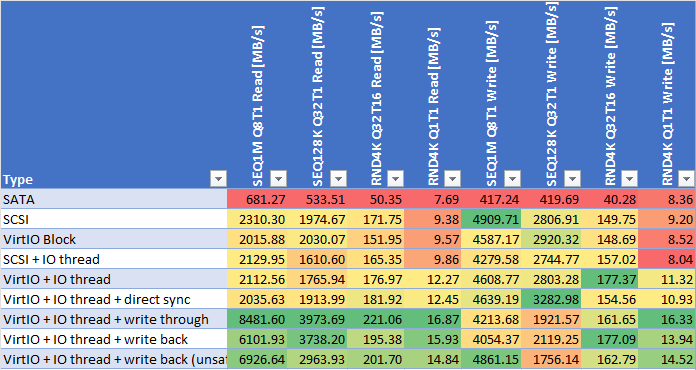Click cell with value 4279.58
This screenshot has height=370, width=696.
tap(491, 259)
